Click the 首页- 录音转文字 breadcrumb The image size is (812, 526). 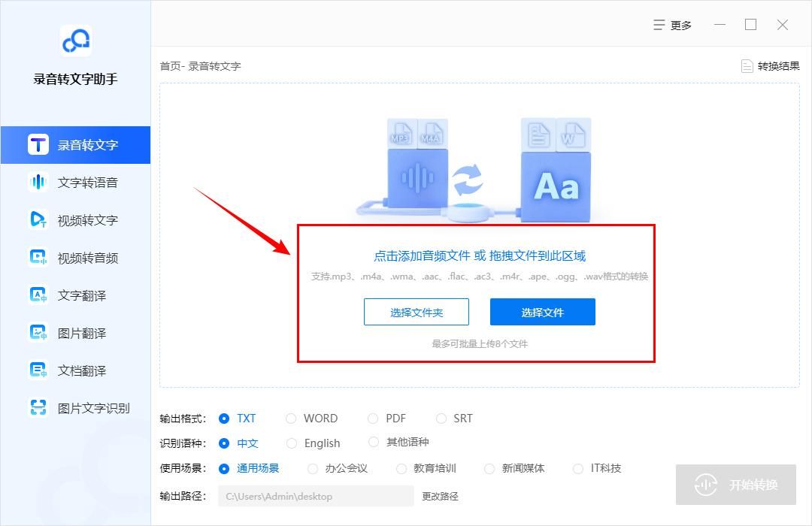200,66
